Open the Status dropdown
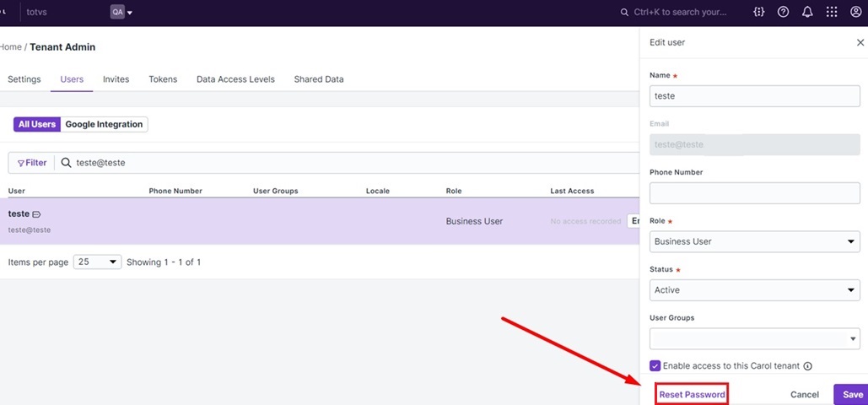Image resolution: width=868 pixels, height=405 pixels. [754, 289]
